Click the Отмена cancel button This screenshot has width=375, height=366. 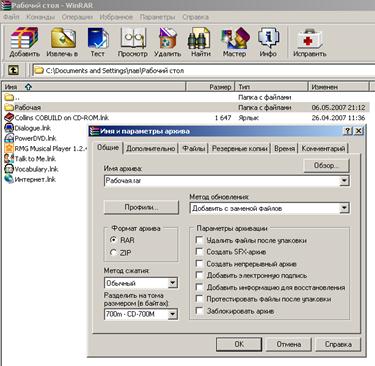coord(288,344)
